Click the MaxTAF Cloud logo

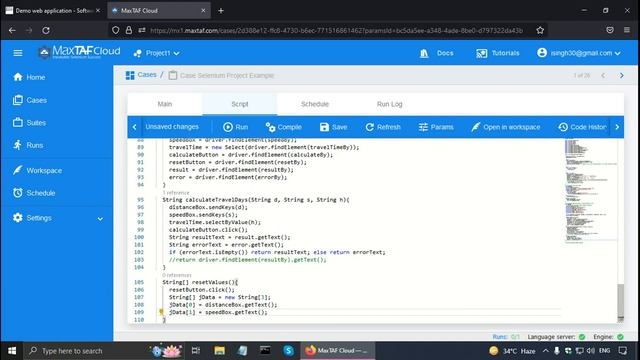pyautogui.click(x=79, y=52)
